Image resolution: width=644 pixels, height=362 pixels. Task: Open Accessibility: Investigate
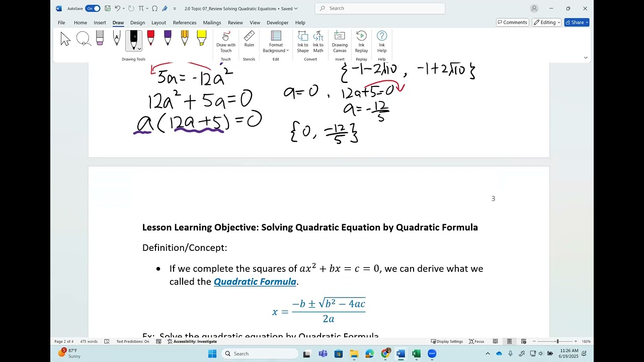click(x=192, y=341)
